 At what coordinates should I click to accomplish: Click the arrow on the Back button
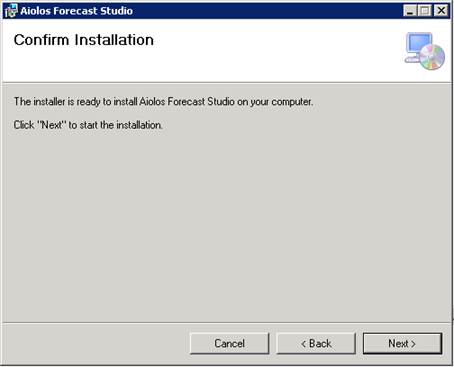[303, 344]
